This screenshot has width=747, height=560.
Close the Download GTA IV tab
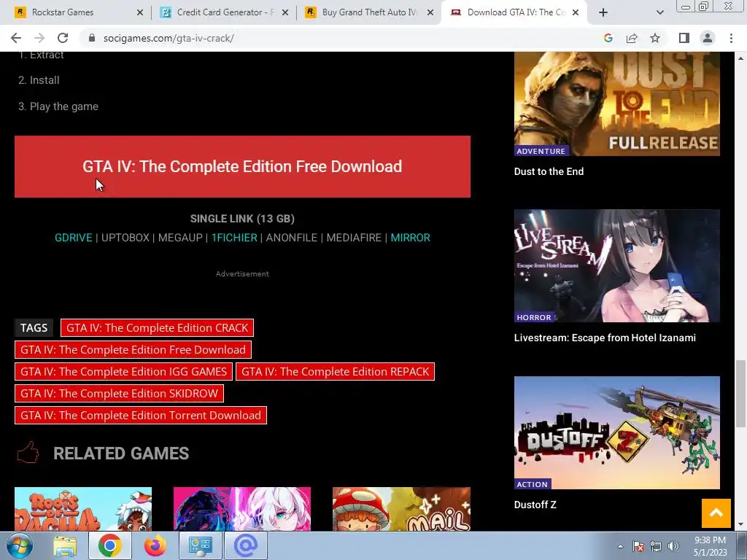click(576, 12)
